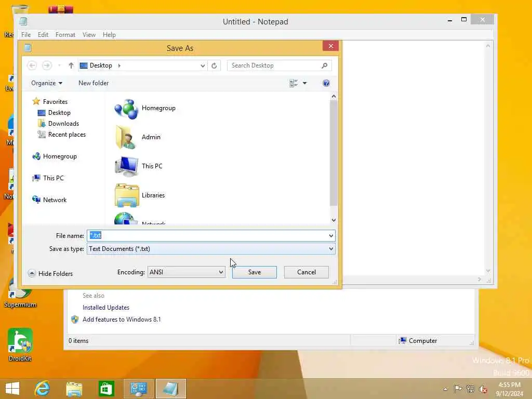This screenshot has width=532, height=399.
Task: Select the Admin user folder icon
Action: 126,137
